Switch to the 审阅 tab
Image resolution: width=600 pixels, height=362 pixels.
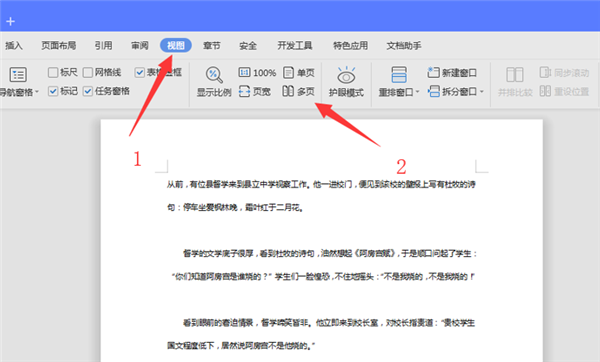[x=140, y=46]
